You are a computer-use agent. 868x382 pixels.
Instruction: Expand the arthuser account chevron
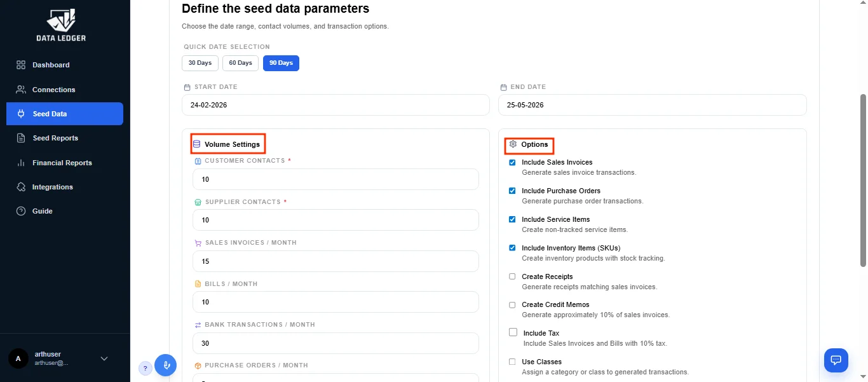pos(105,359)
